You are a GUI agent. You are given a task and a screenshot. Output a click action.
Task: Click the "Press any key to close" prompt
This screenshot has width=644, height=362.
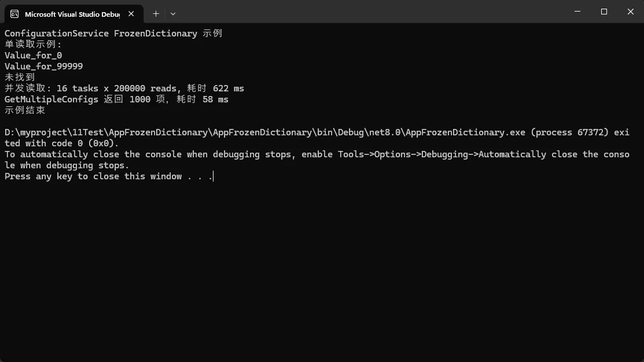108,176
